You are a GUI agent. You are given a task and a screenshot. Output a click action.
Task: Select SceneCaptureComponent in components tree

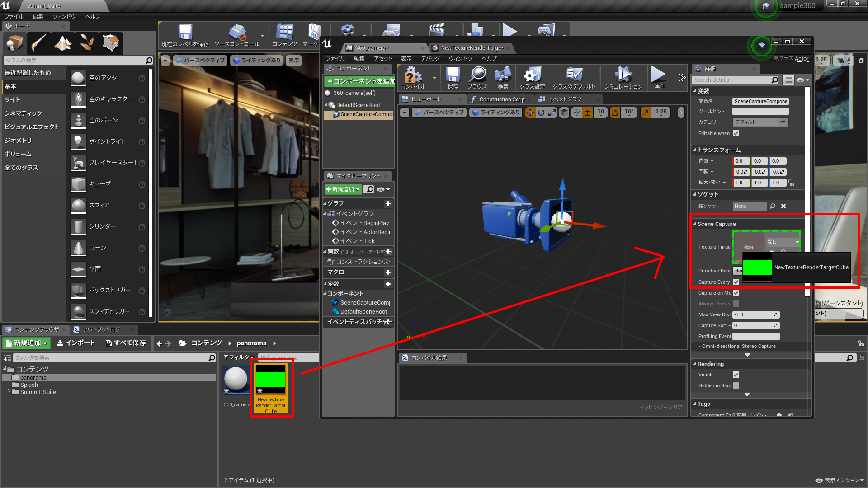coord(363,114)
